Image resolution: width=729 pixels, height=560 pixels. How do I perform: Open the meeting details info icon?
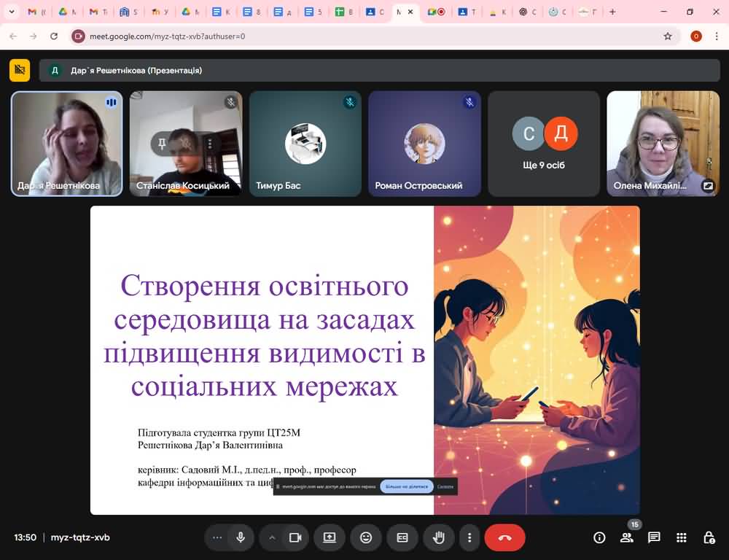point(599,537)
